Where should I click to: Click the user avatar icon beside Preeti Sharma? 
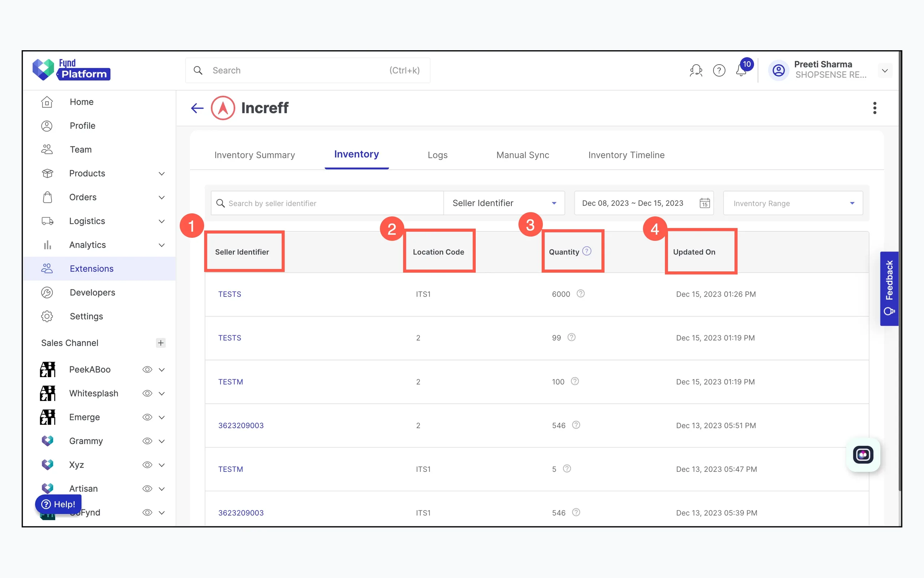tap(779, 70)
